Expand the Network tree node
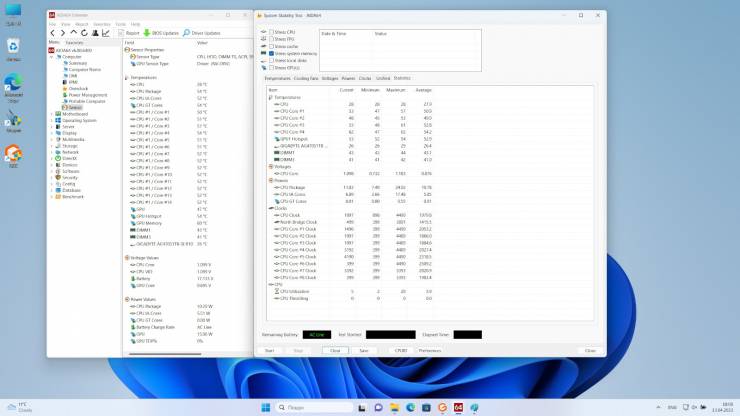 (x=52, y=152)
